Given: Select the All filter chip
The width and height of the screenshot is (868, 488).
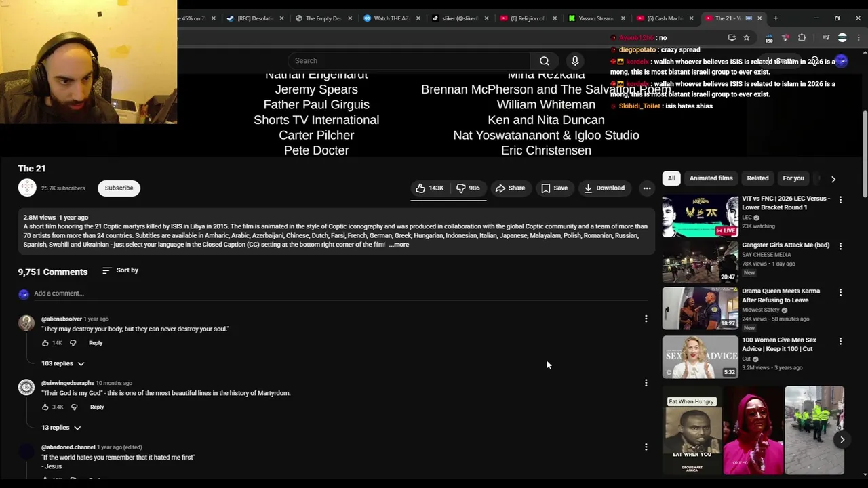Looking at the screenshot, I should click(x=671, y=178).
